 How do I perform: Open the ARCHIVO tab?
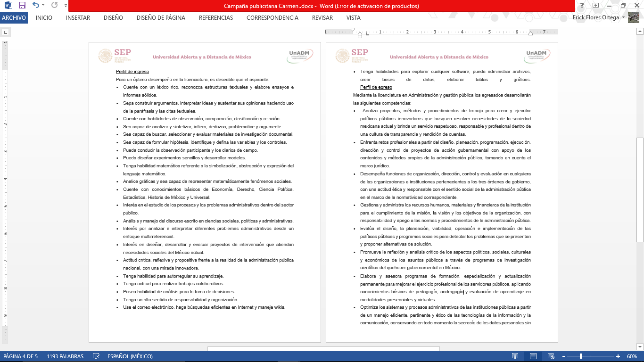point(14,18)
